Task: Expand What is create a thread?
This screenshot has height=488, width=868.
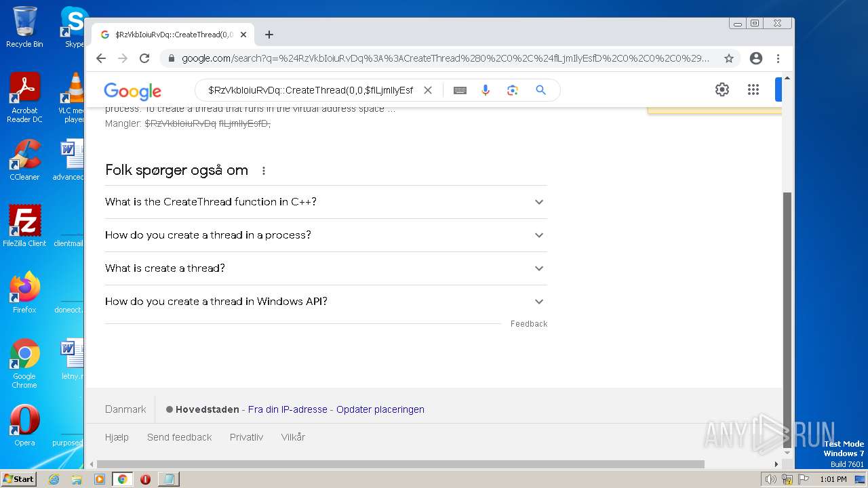Action: pos(326,268)
